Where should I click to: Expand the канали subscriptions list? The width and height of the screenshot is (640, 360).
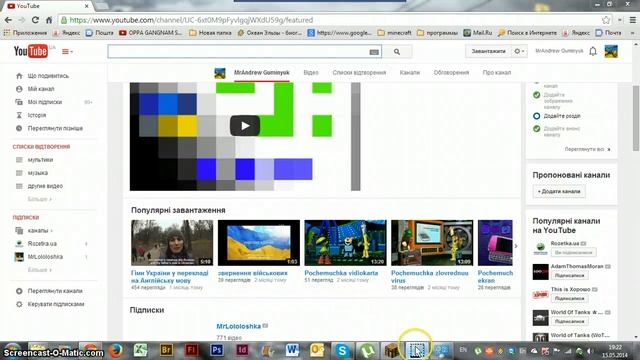click(x=40, y=231)
